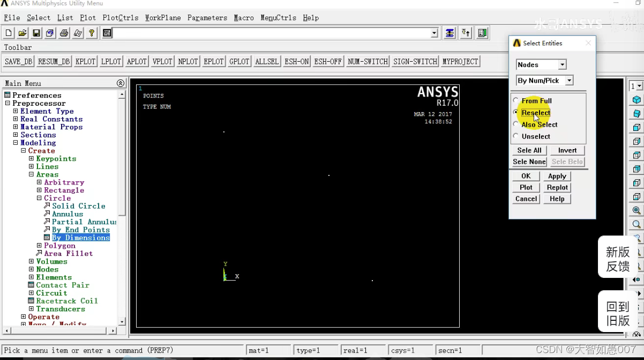Click the SAVE_DB toolbar button
Viewport: 644px width, 360px height.
[19, 62]
